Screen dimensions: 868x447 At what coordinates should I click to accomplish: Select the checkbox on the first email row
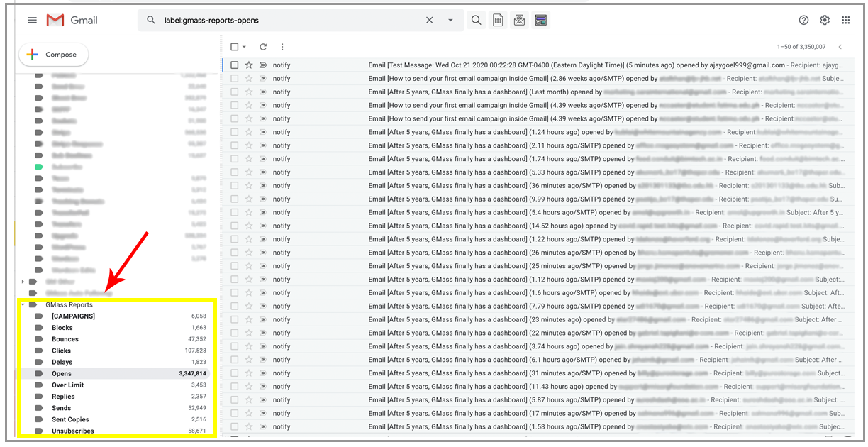[234, 65]
